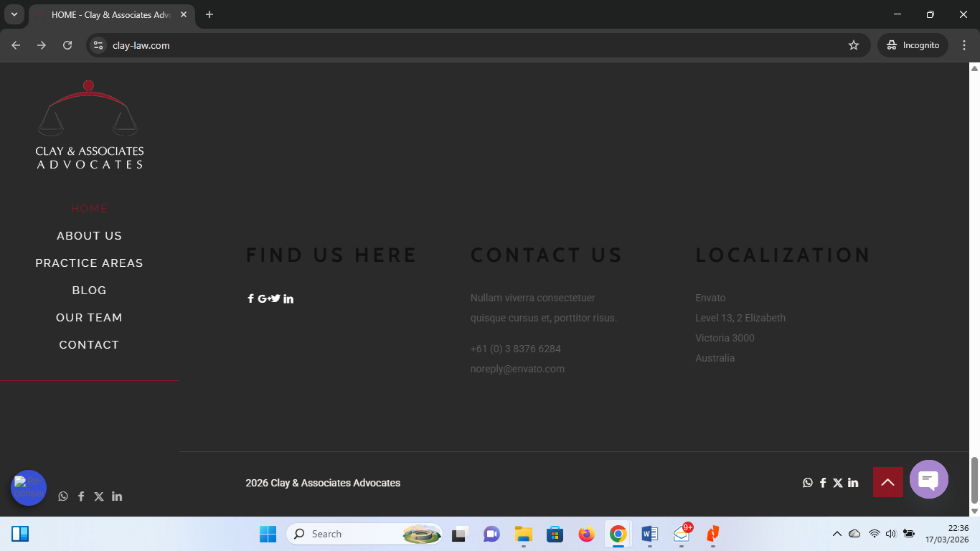Image resolution: width=980 pixels, height=551 pixels.
Task: Open the Chrome three-dot menu
Action: [x=964, y=45]
